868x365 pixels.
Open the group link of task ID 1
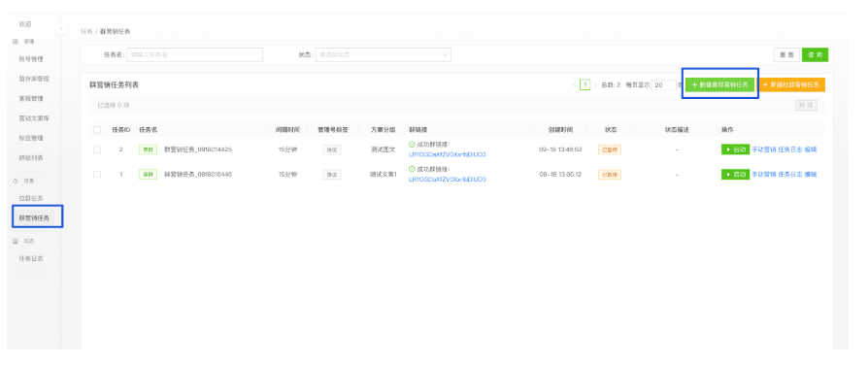(448, 180)
